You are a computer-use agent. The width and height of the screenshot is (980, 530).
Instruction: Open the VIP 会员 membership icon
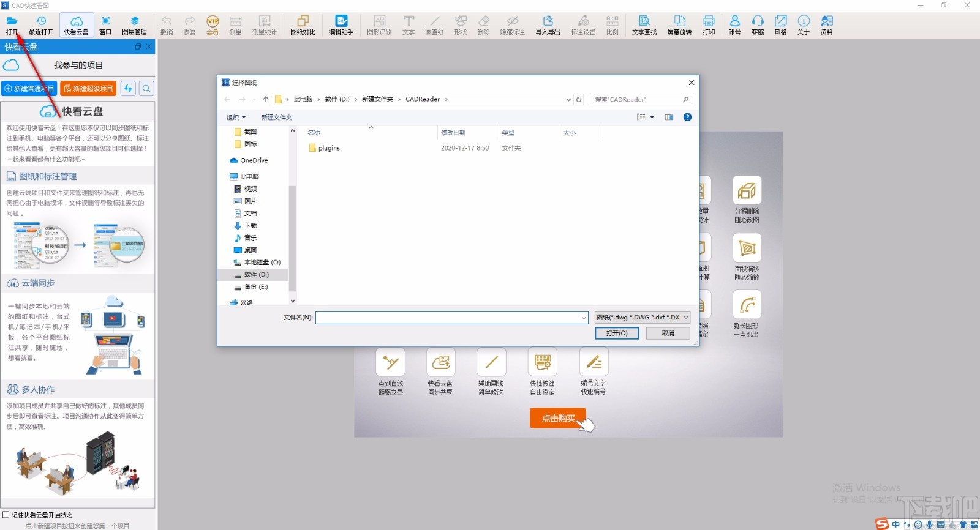point(213,24)
